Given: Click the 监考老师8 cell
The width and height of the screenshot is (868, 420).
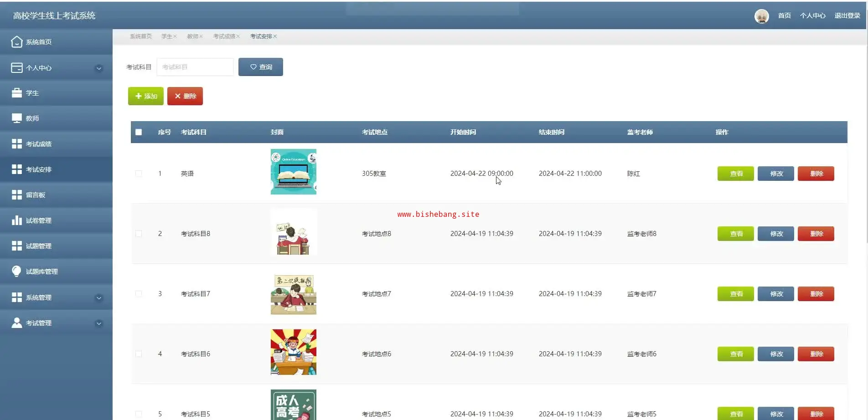Looking at the screenshot, I should point(642,234).
